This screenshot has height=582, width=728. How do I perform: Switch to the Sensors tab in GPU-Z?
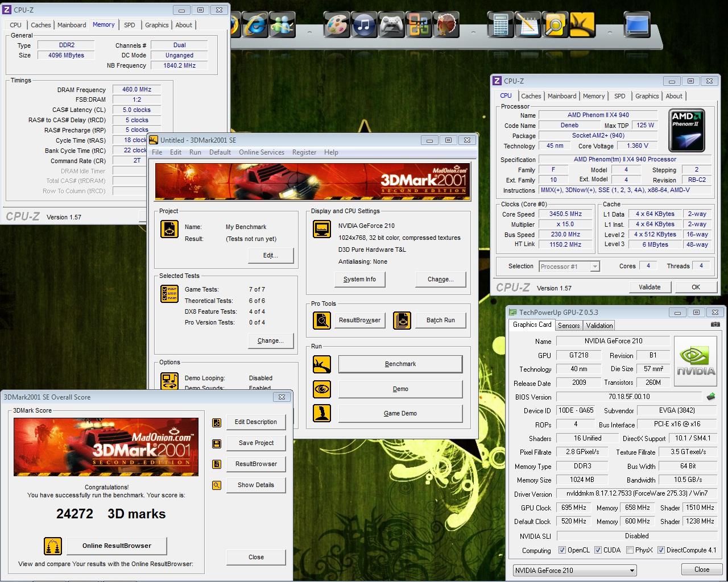click(569, 326)
